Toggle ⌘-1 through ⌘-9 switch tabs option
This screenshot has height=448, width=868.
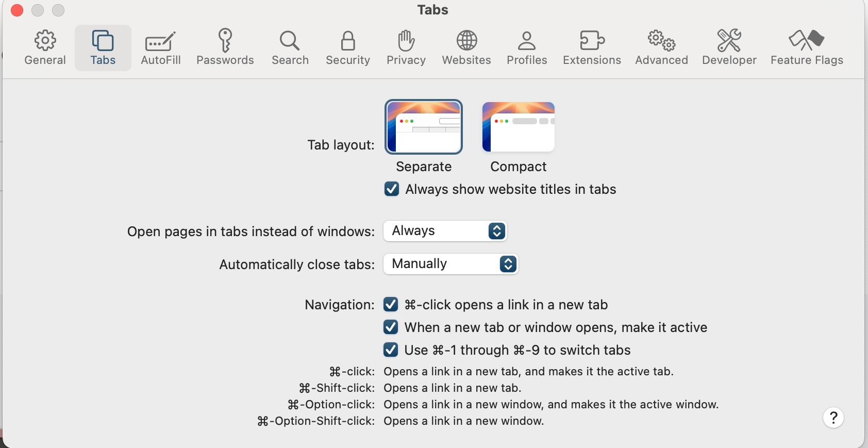pyautogui.click(x=391, y=350)
